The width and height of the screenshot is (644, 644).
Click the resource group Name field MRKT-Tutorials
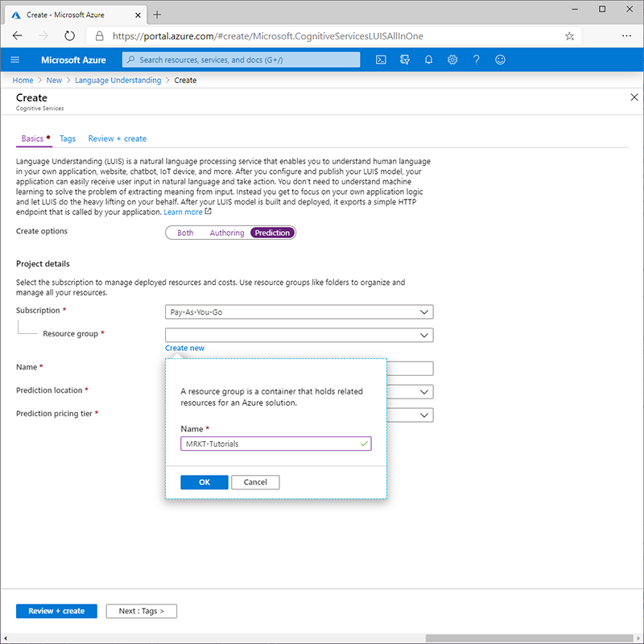click(275, 444)
